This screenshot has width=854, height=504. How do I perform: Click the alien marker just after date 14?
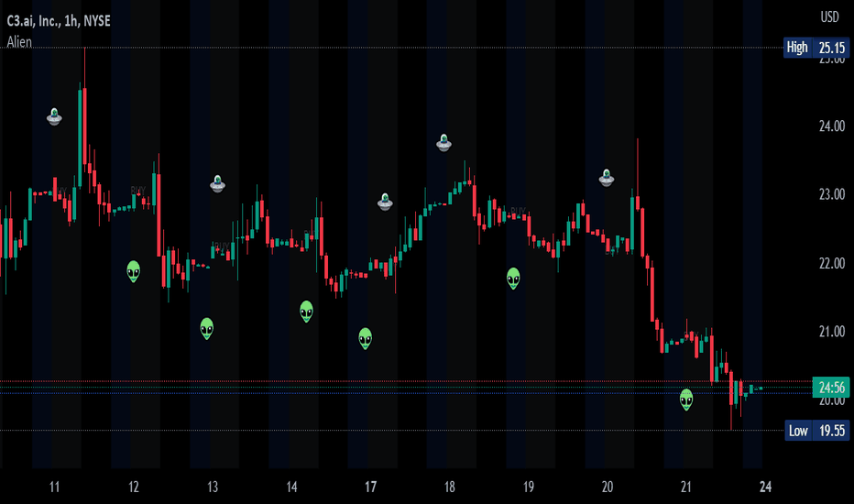tap(307, 312)
